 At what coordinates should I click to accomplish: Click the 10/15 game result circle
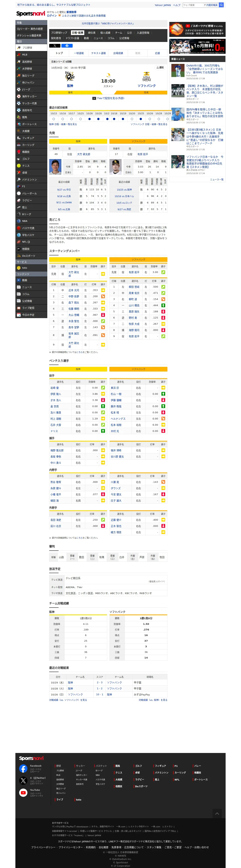(54, 119)
